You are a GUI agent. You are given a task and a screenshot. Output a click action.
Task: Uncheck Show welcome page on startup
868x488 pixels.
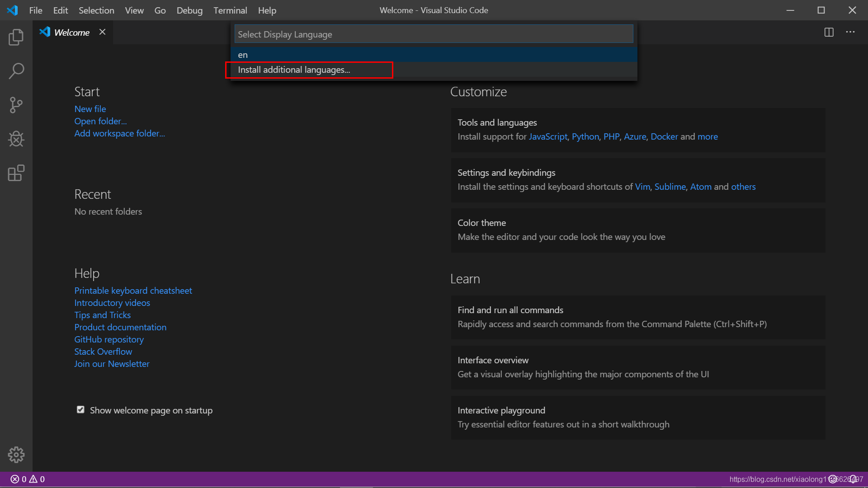(x=80, y=409)
